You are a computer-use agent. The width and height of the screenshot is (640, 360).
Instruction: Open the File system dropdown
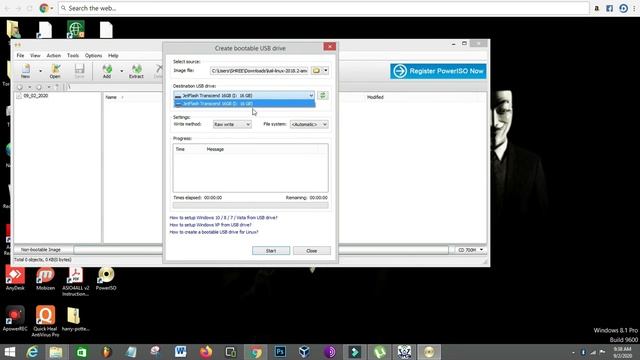click(x=309, y=124)
